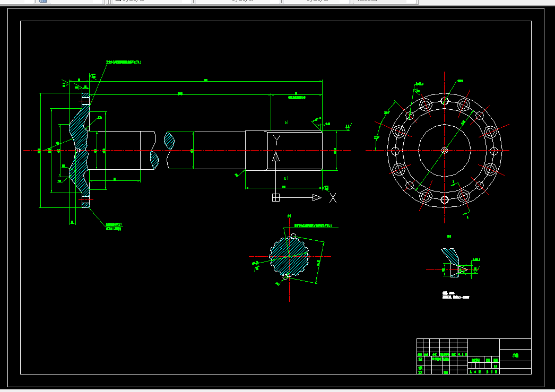Select the notes text below the detail view
The width and height of the screenshot is (555, 392).
(456, 295)
